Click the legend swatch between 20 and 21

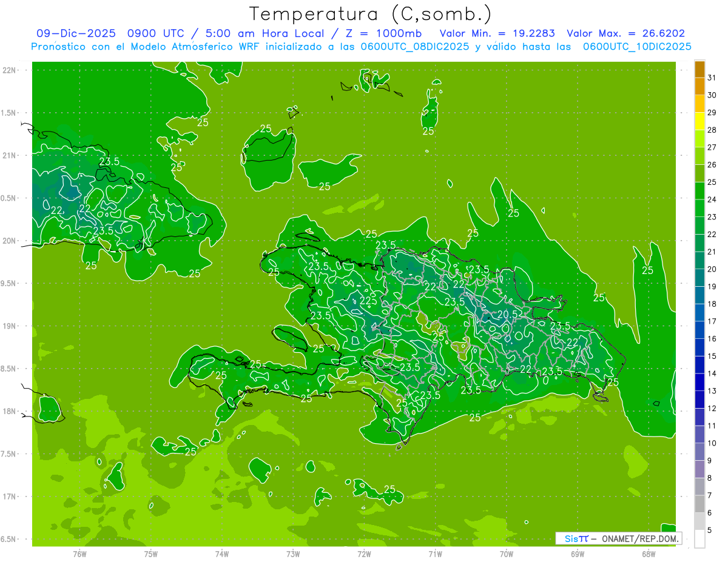coord(699,261)
